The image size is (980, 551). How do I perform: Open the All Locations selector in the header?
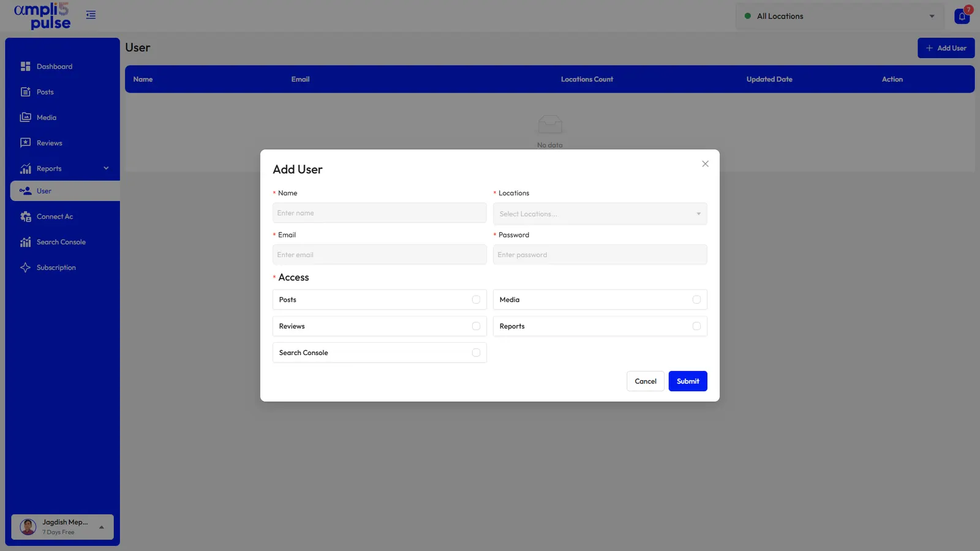pos(840,16)
